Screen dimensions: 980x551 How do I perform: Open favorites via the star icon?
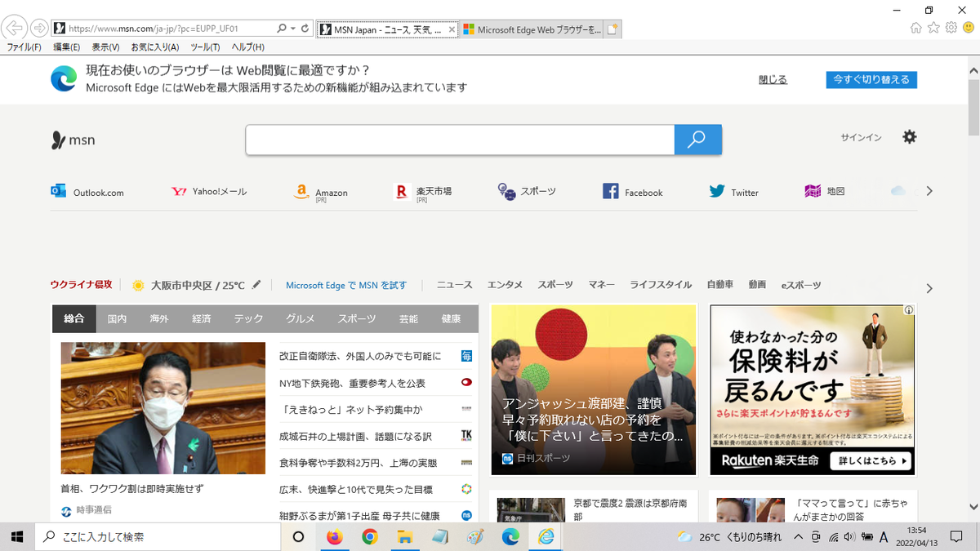point(933,27)
